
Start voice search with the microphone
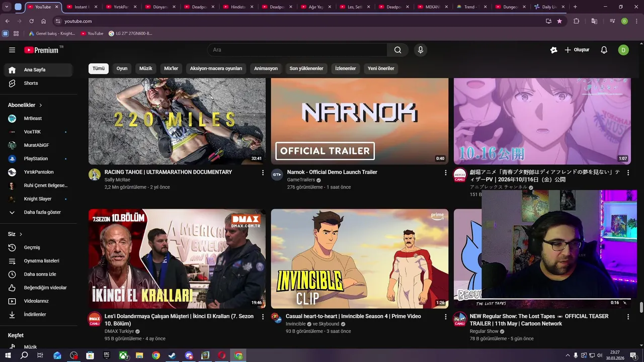point(421,50)
